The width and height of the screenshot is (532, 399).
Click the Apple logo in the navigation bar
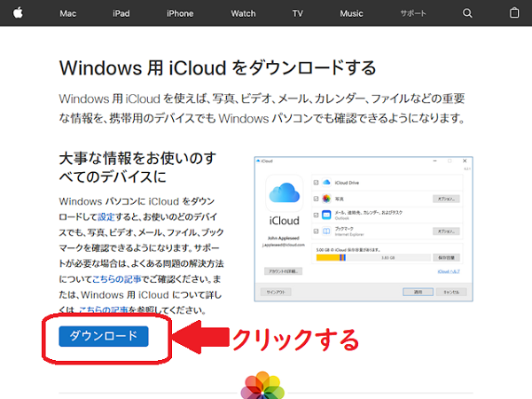(x=18, y=13)
